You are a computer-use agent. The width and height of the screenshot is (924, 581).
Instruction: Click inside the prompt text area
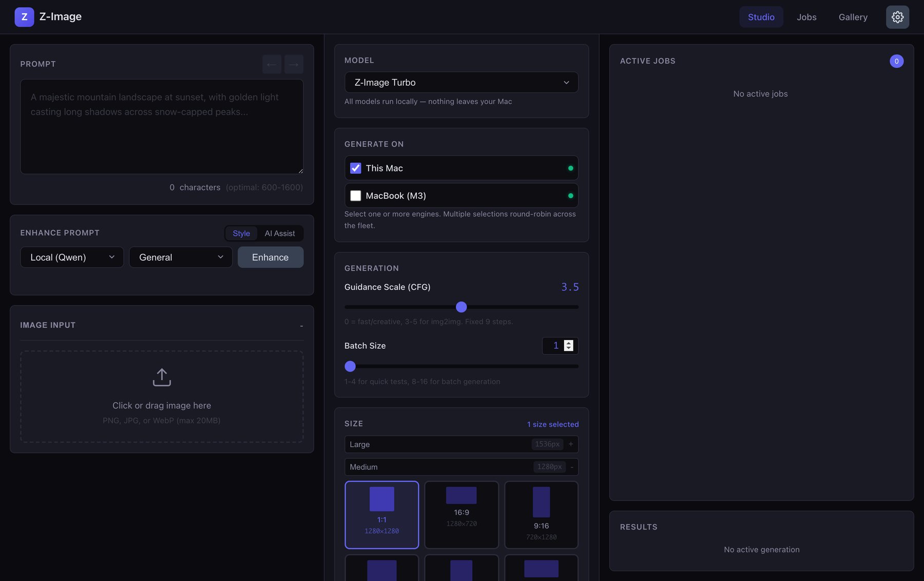(x=162, y=126)
